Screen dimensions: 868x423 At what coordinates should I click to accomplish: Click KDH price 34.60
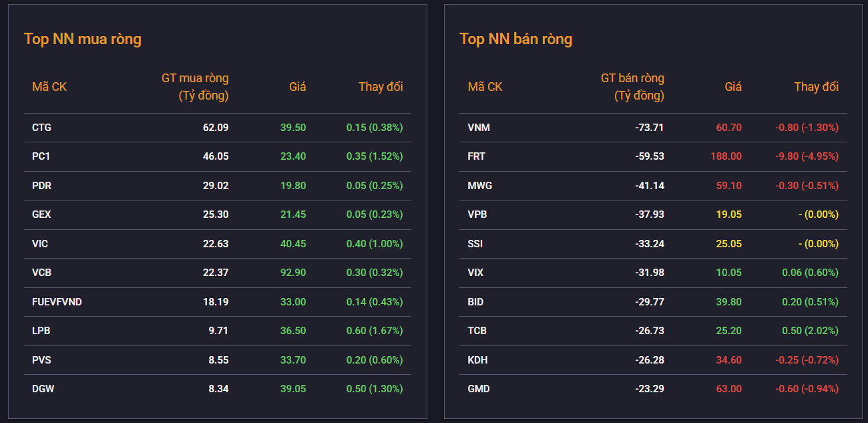pyautogui.click(x=729, y=360)
